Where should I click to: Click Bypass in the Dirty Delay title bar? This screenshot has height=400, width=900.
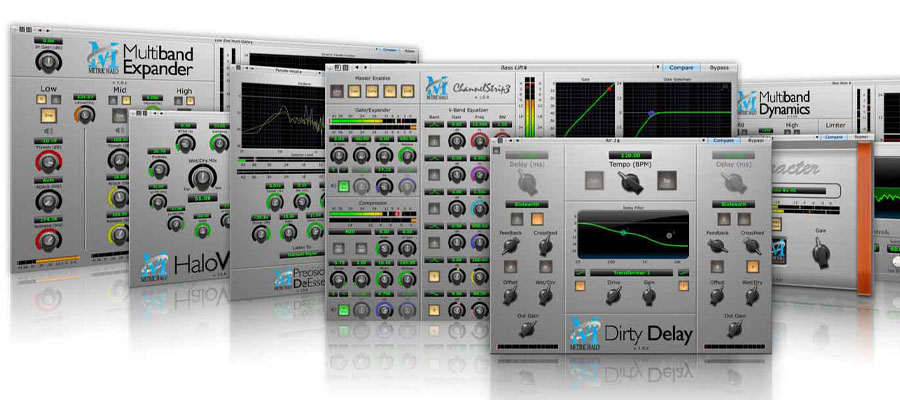[x=754, y=141]
